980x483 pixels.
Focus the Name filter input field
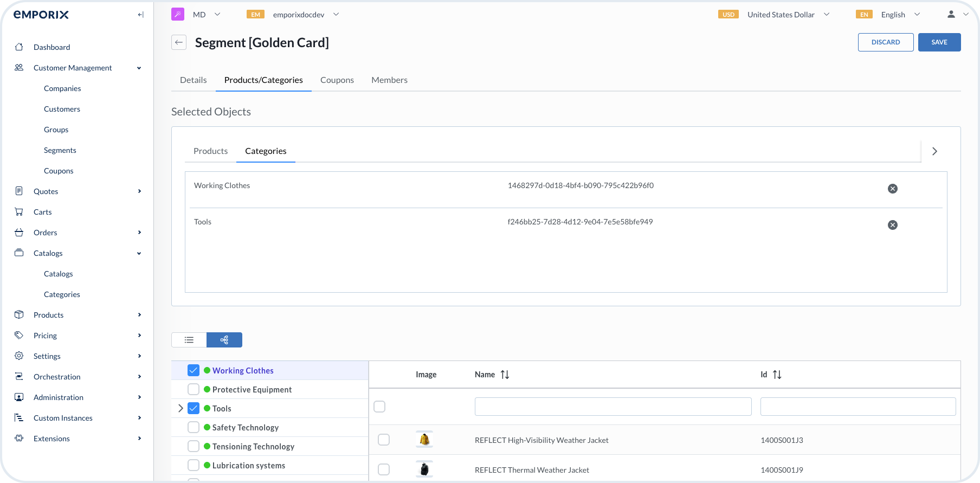pos(612,407)
